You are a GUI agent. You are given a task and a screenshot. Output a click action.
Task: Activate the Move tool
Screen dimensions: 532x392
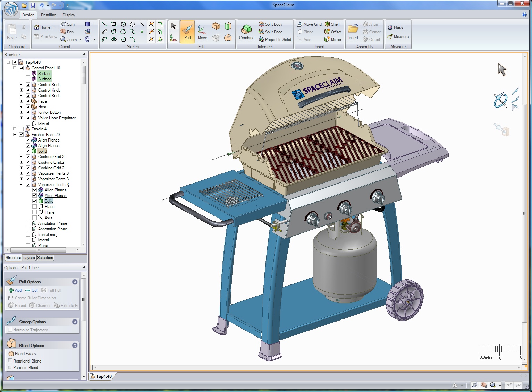[x=202, y=31]
